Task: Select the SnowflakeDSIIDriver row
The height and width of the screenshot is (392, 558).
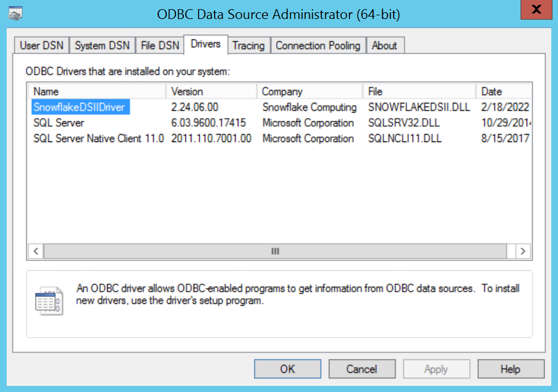Action: tap(79, 107)
